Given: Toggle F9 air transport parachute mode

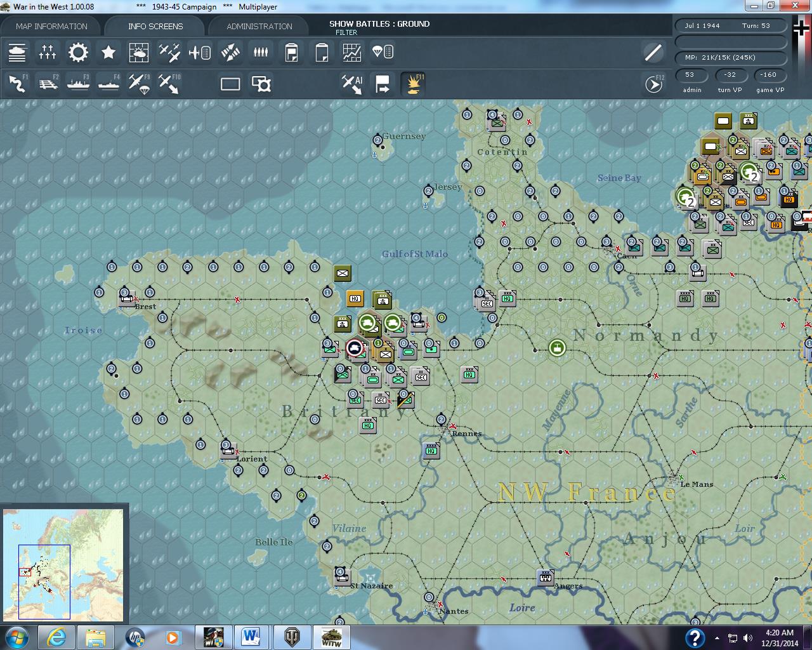Looking at the screenshot, I should click(x=139, y=84).
